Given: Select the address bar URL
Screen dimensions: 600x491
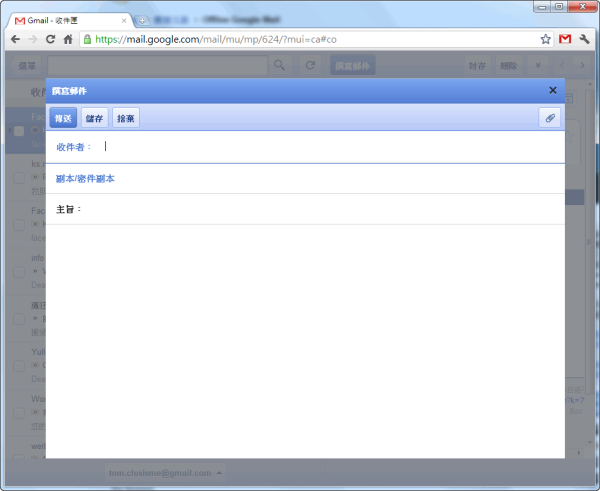Looking at the screenshot, I should coord(215,39).
